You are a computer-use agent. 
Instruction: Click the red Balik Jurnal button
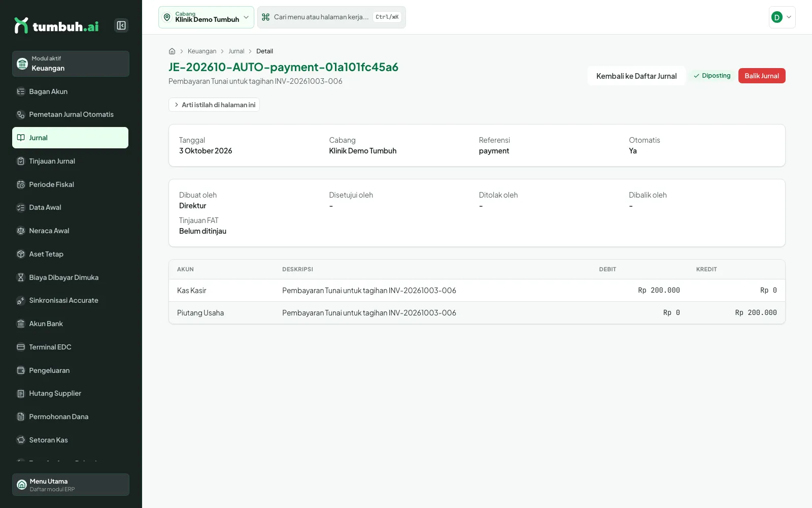tap(762, 76)
